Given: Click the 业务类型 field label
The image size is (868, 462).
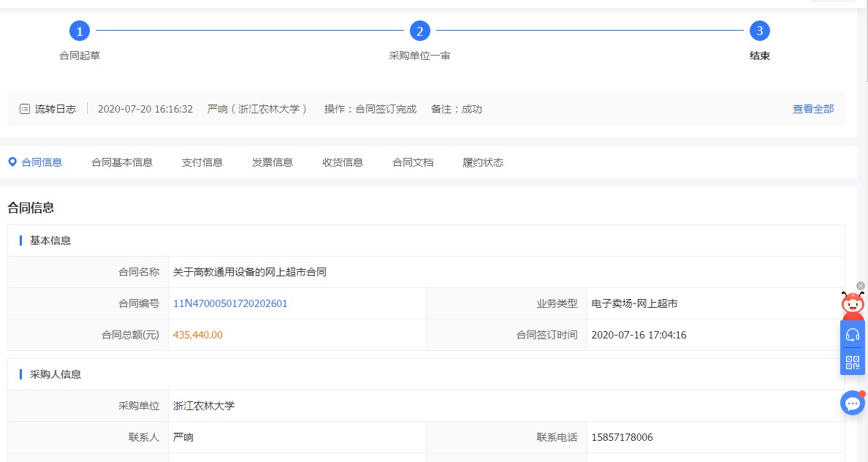Looking at the screenshot, I should tap(557, 303).
